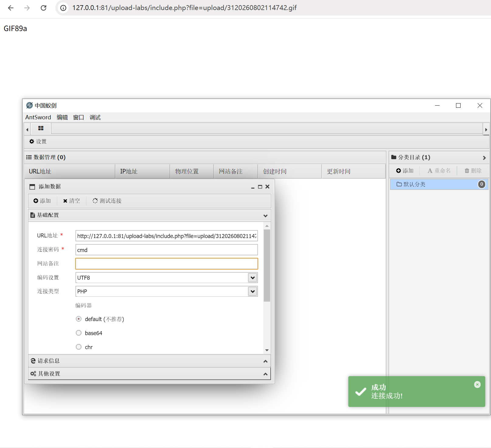
Task: Select the default (不推荐) encoder
Action: click(x=79, y=319)
